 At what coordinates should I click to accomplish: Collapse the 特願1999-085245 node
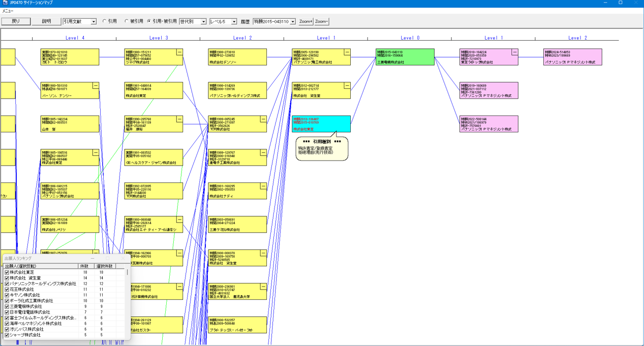[x=263, y=119]
